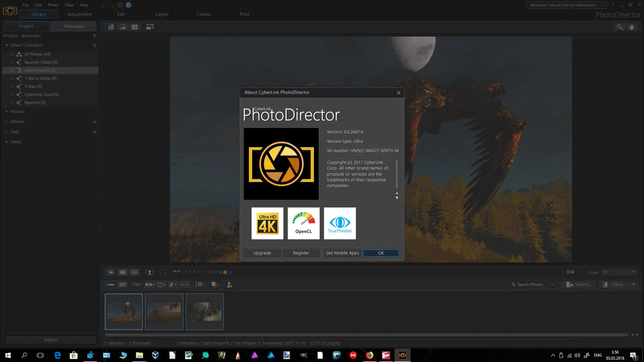The height and width of the screenshot is (362, 644).
Task: Click the Register button
Action: (x=301, y=253)
